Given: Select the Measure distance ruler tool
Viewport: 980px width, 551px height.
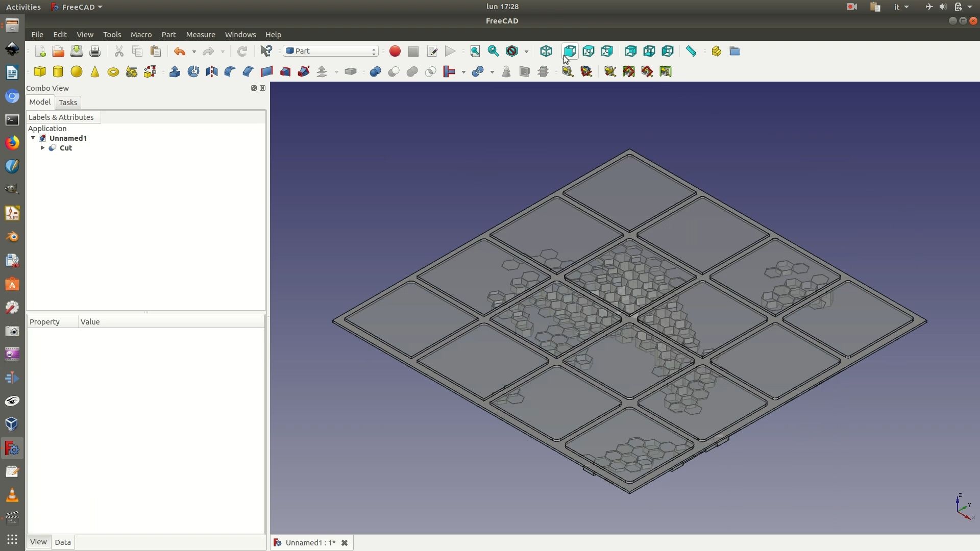Looking at the screenshot, I should [x=691, y=51].
